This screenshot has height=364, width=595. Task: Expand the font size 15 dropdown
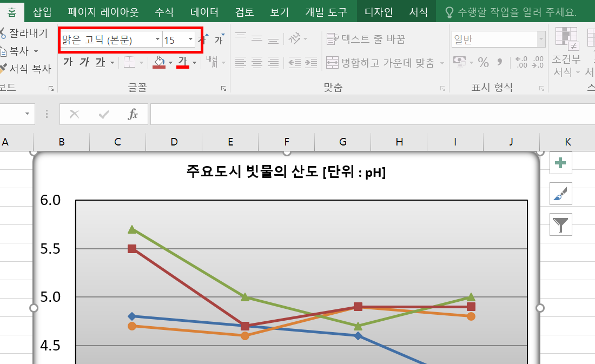point(190,39)
